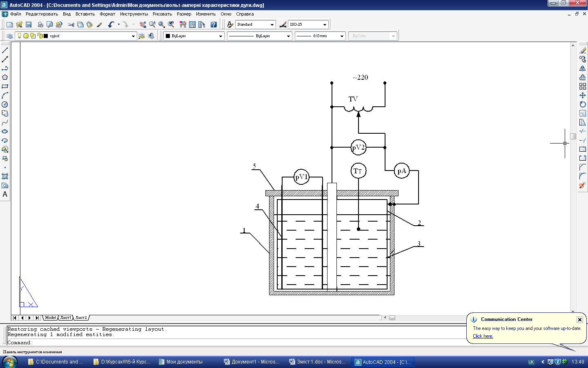Toggle layer freeze sun icon
Viewport: 588px width, 368px height.
pyautogui.click(x=26, y=36)
